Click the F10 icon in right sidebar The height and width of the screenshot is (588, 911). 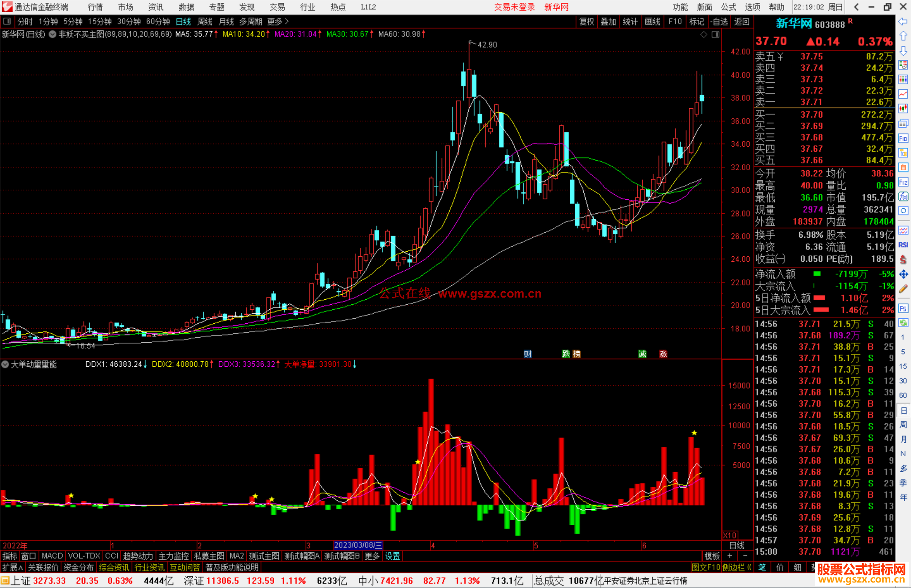pyautogui.click(x=903, y=139)
